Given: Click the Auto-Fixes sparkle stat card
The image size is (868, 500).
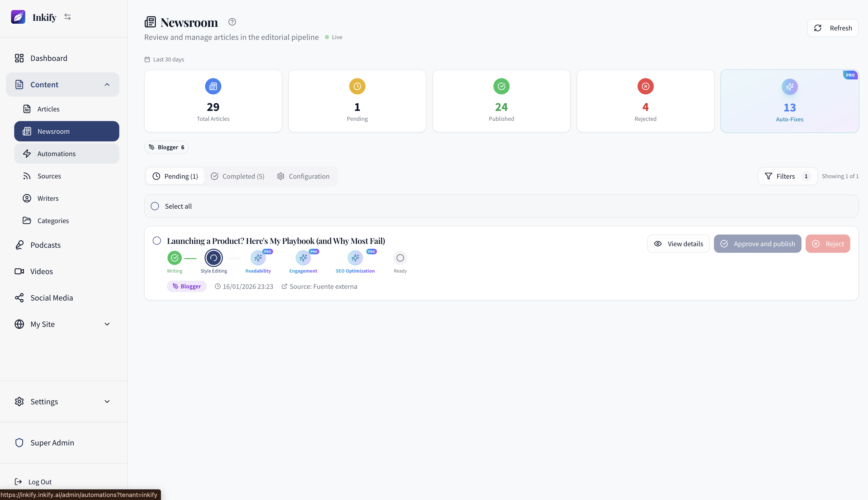Looking at the screenshot, I should [789, 101].
